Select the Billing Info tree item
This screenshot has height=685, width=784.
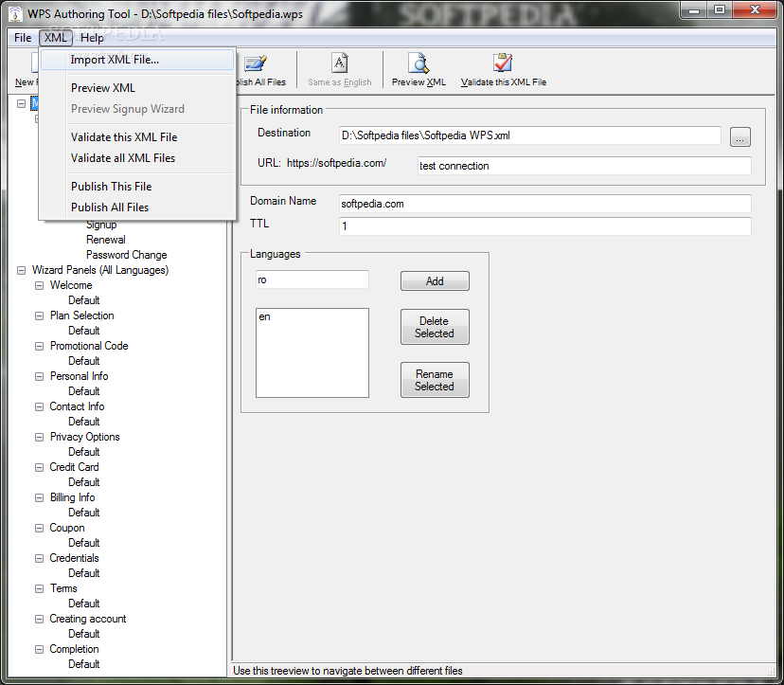tap(73, 497)
